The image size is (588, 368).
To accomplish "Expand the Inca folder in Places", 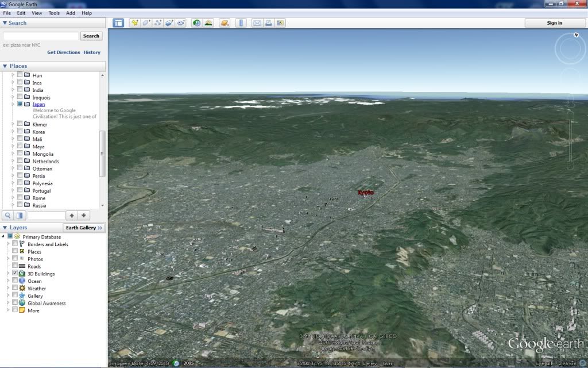I will 13,83.
